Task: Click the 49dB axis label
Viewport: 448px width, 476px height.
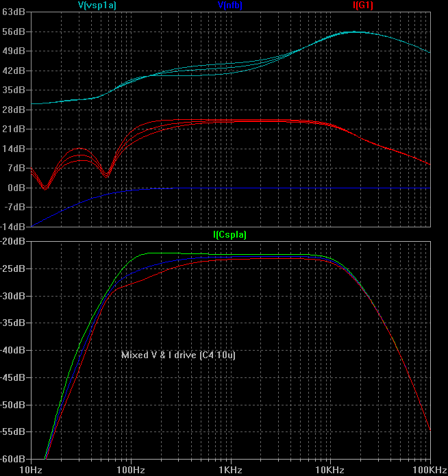Action: (13, 51)
